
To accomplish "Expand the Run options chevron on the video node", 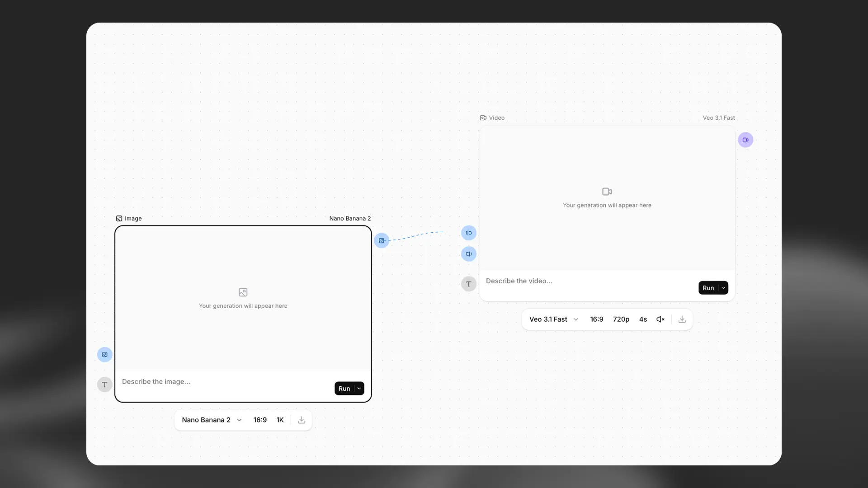I will click(x=722, y=287).
